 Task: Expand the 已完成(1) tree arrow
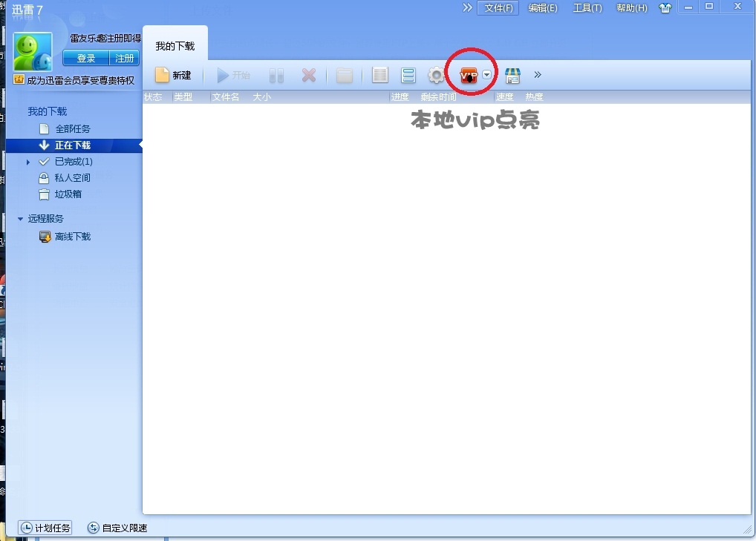coord(28,163)
